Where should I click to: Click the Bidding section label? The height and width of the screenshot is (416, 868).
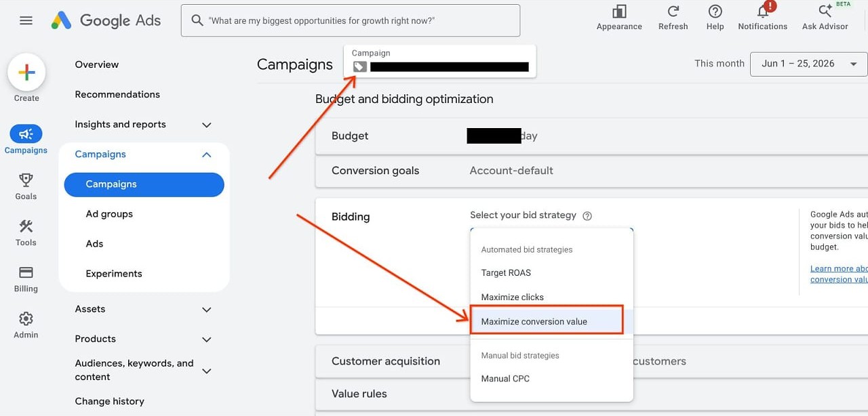(351, 217)
